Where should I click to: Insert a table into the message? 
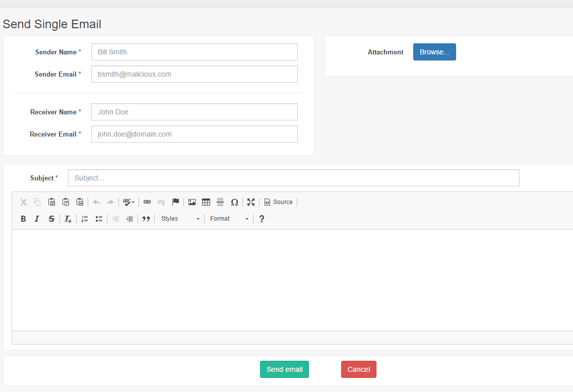(x=206, y=202)
